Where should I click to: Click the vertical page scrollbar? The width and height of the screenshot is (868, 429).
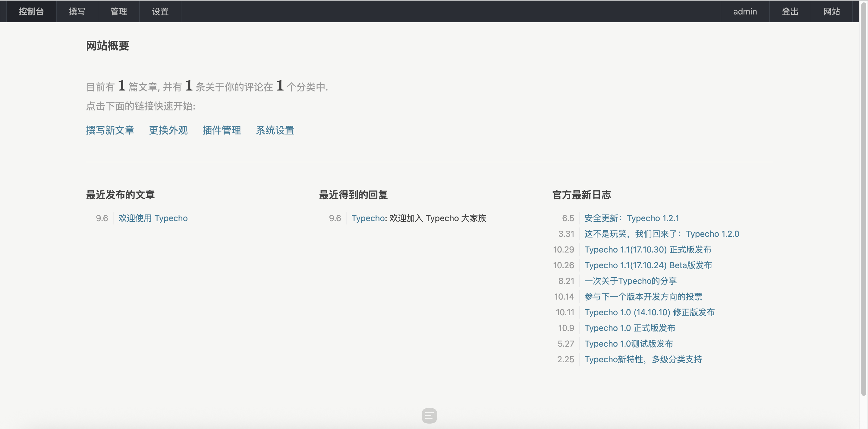(863, 202)
